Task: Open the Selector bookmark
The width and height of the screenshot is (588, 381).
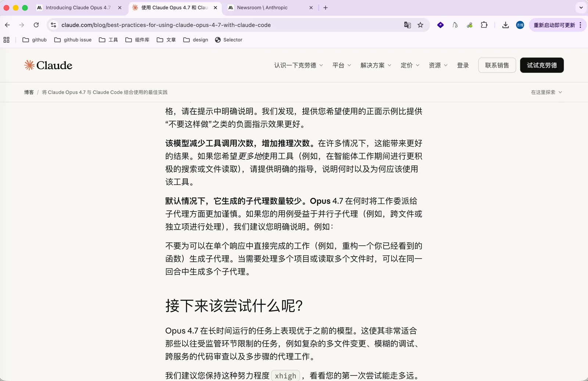Action: coord(229,40)
